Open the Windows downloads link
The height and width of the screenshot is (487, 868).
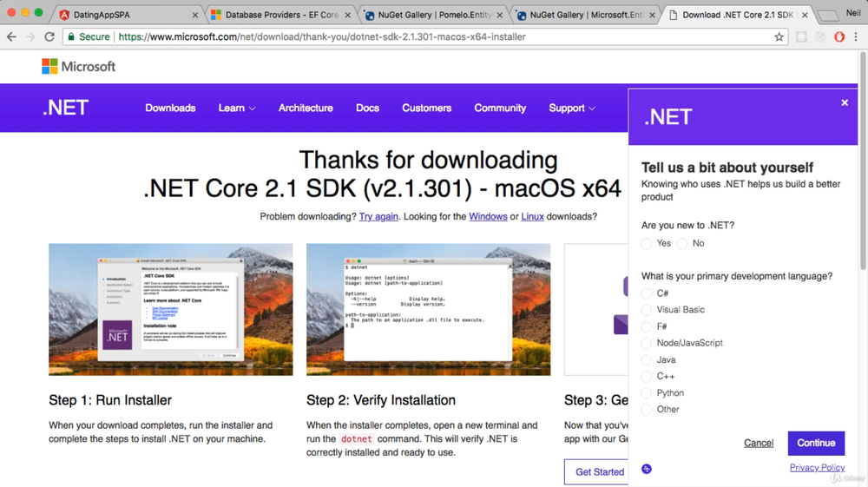[x=488, y=216]
